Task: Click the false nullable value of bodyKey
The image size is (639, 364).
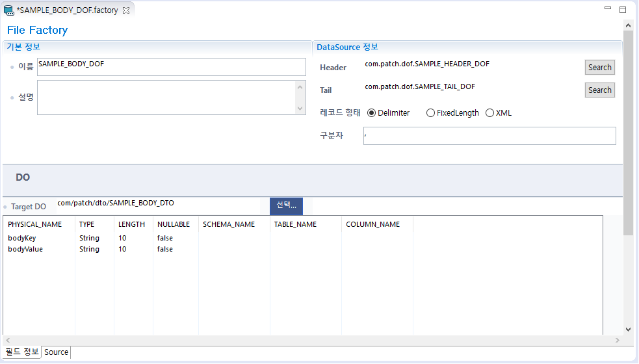Action: [x=165, y=238]
